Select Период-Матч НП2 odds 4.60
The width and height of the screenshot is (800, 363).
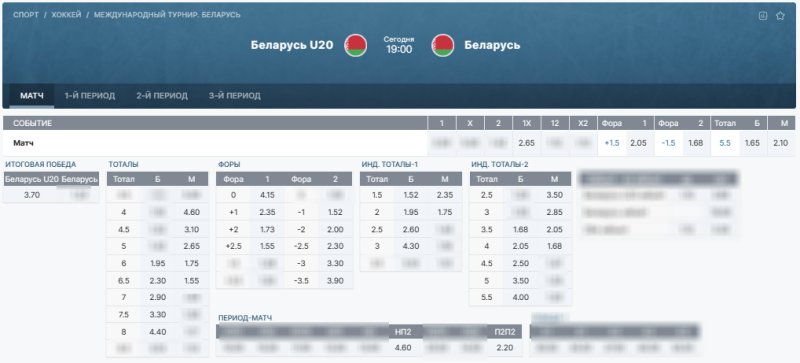pyautogui.click(x=403, y=348)
